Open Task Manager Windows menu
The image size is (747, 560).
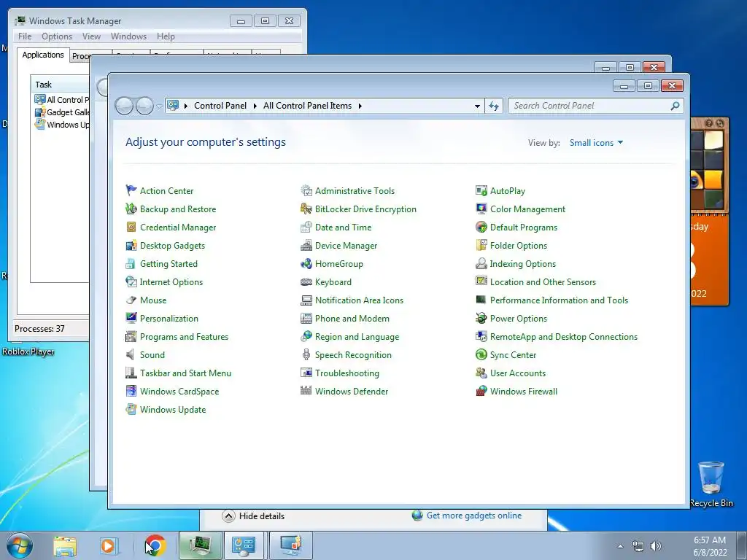point(128,36)
